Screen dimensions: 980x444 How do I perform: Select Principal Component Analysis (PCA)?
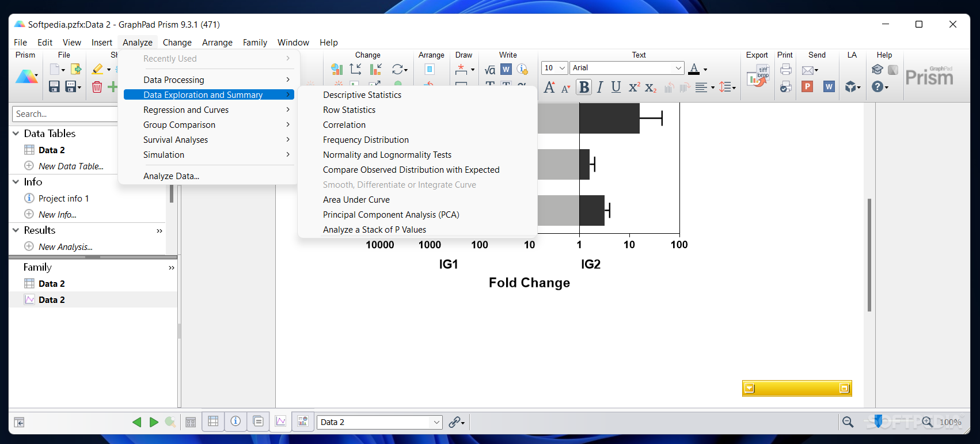pyautogui.click(x=391, y=215)
